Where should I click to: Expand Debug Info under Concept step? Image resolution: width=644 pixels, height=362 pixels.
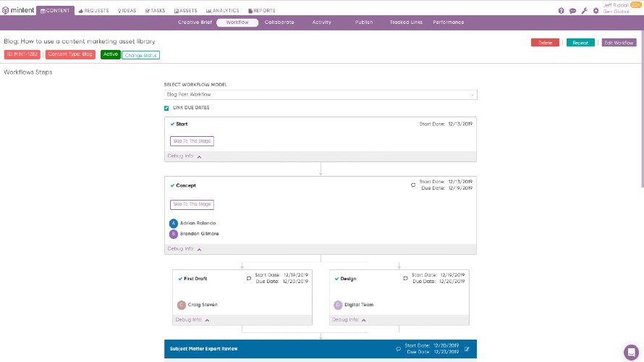[x=185, y=249]
